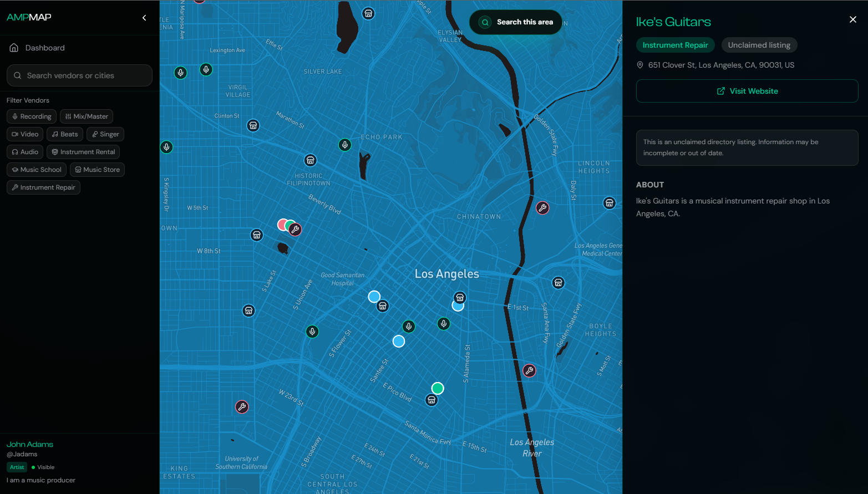Select the store marker below Los Angeles label
This screenshot has width=868, height=494.
coord(460,298)
